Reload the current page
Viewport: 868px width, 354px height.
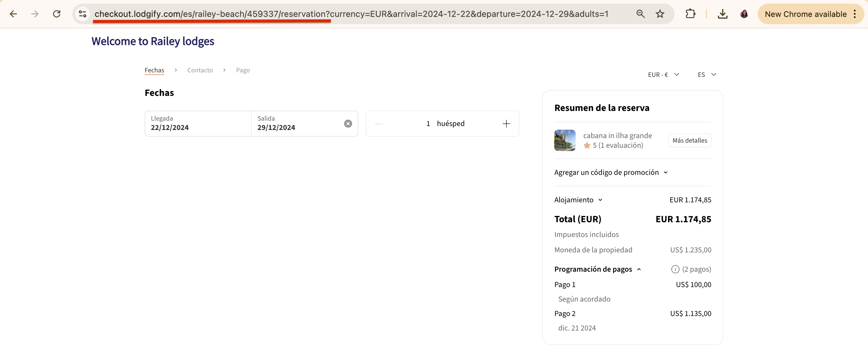point(57,14)
